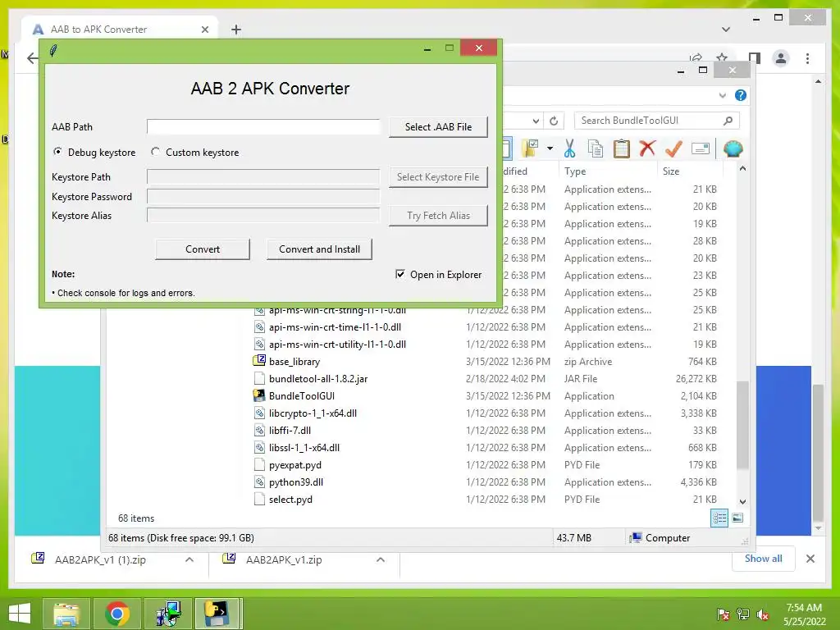Sort files by the Size column header
This screenshot has width=840, height=630.
click(x=671, y=171)
